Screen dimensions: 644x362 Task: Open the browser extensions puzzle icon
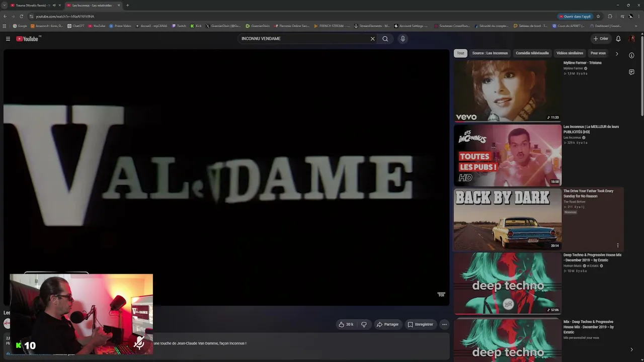click(x=610, y=17)
